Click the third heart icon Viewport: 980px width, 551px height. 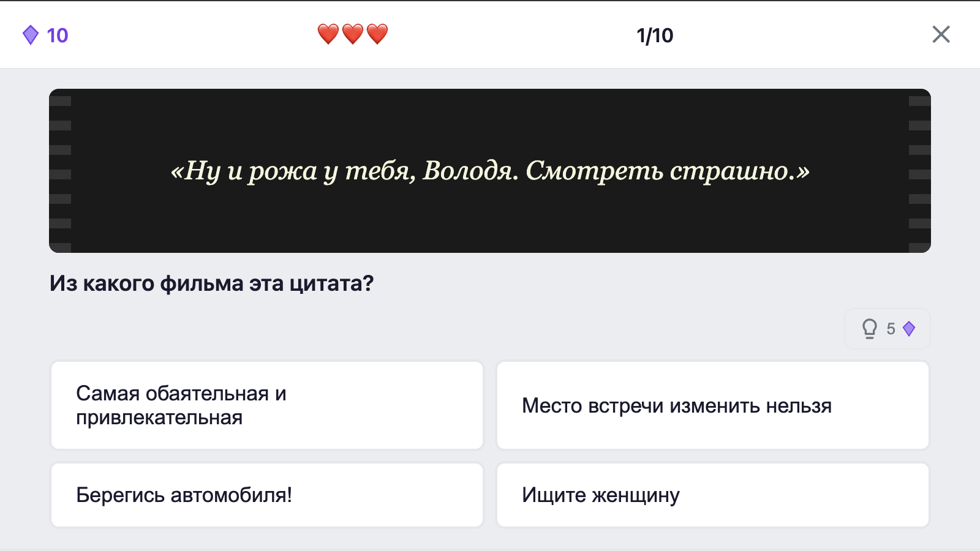tap(377, 34)
